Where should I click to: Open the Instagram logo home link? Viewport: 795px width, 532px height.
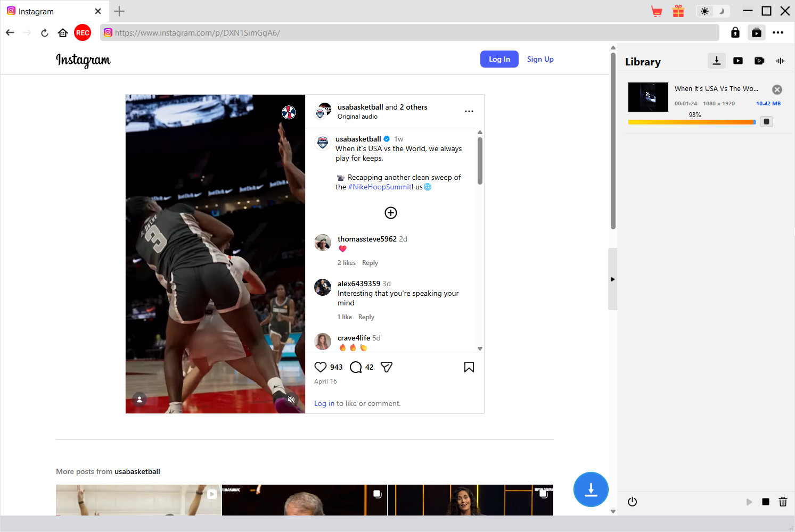tap(83, 60)
